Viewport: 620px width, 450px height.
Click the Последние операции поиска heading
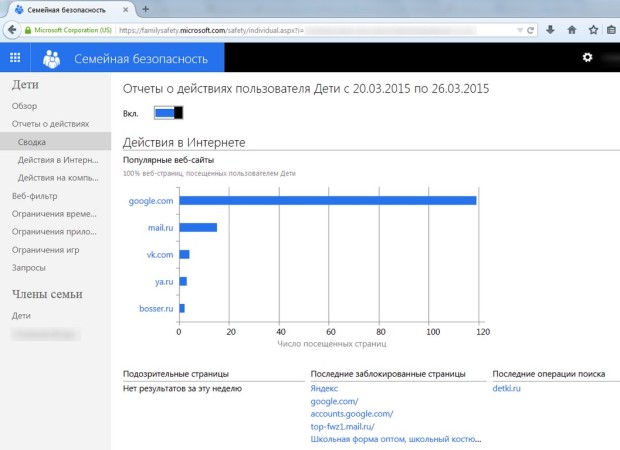549,374
